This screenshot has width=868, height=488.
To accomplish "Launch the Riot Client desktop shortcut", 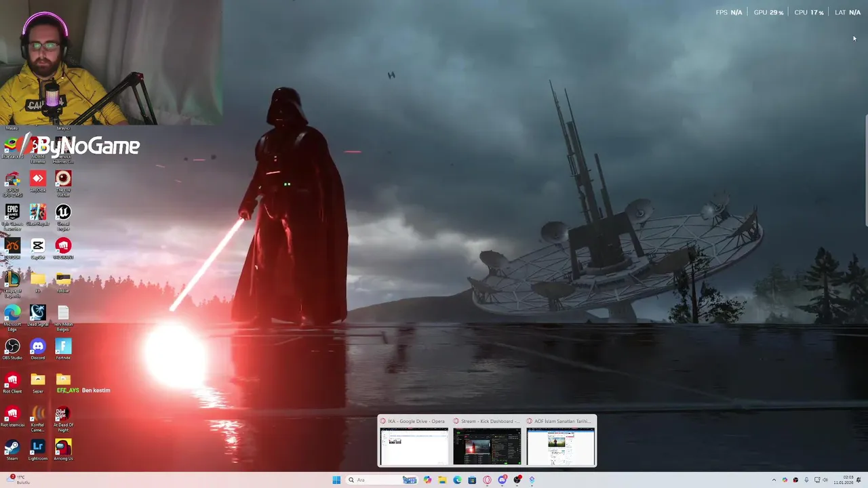I will click(x=12, y=383).
